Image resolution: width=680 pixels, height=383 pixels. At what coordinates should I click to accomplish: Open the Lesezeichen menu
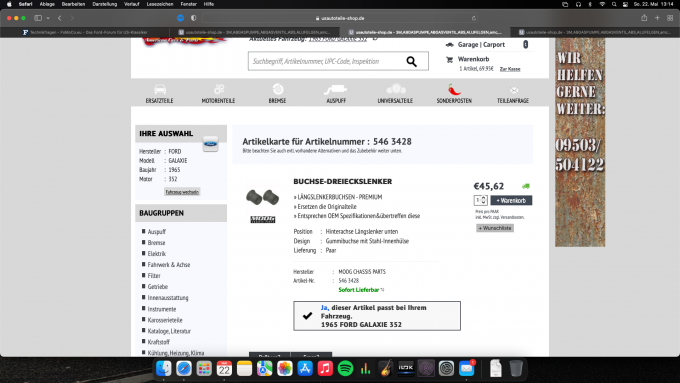(x=160, y=4)
